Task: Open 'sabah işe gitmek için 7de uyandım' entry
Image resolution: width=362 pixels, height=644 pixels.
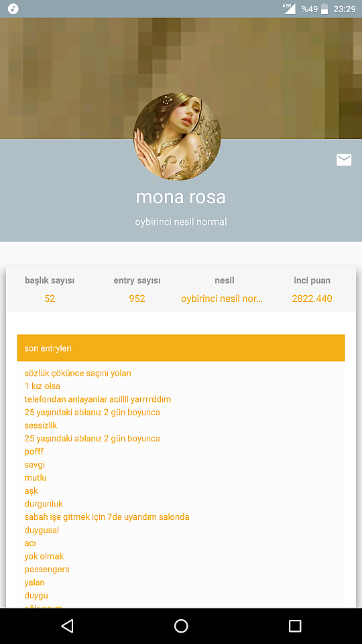Action: tap(107, 517)
